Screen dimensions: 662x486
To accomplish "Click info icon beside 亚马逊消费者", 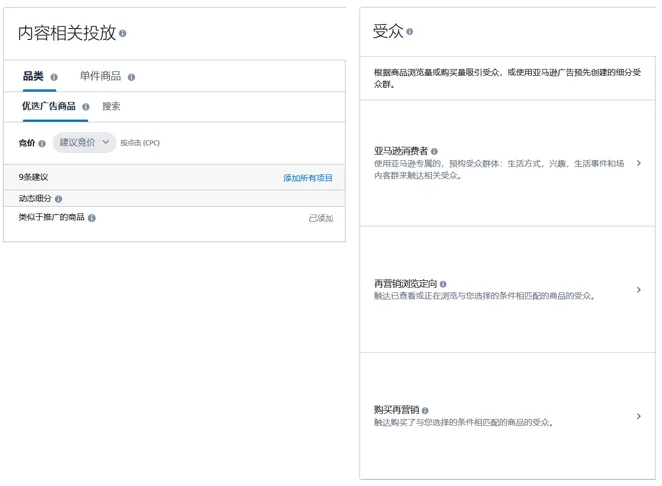I will (434, 152).
